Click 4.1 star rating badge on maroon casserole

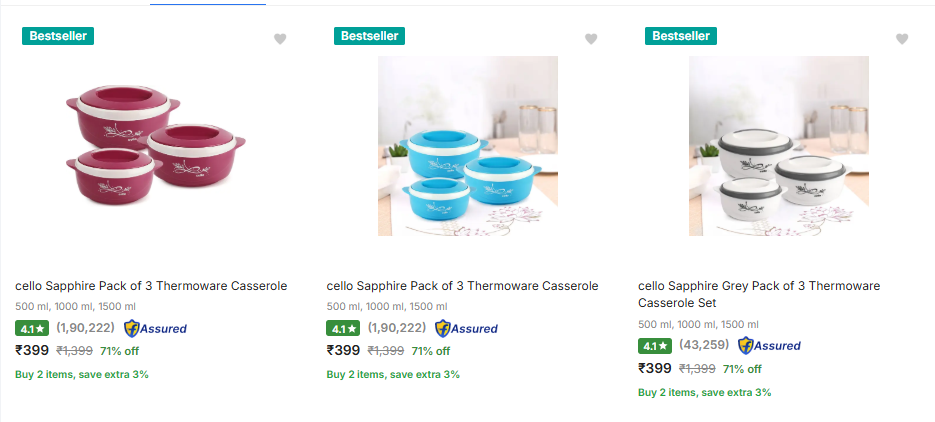pyautogui.click(x=31, y=328)
